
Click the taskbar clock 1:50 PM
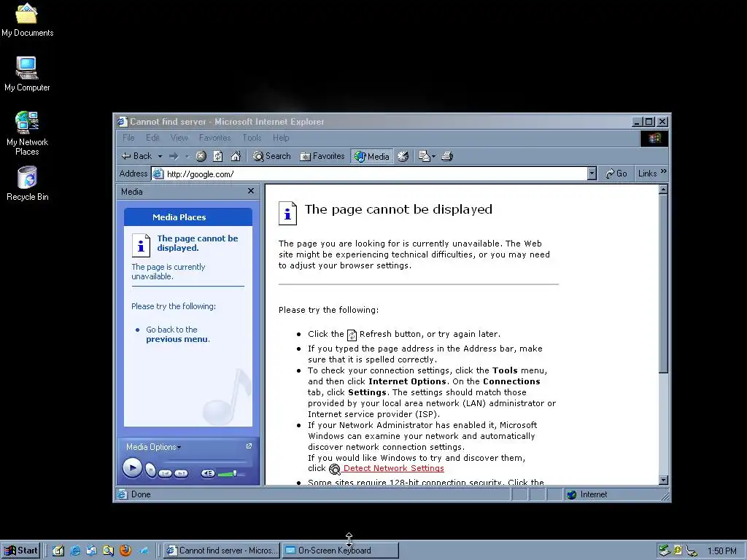(721, 551)
